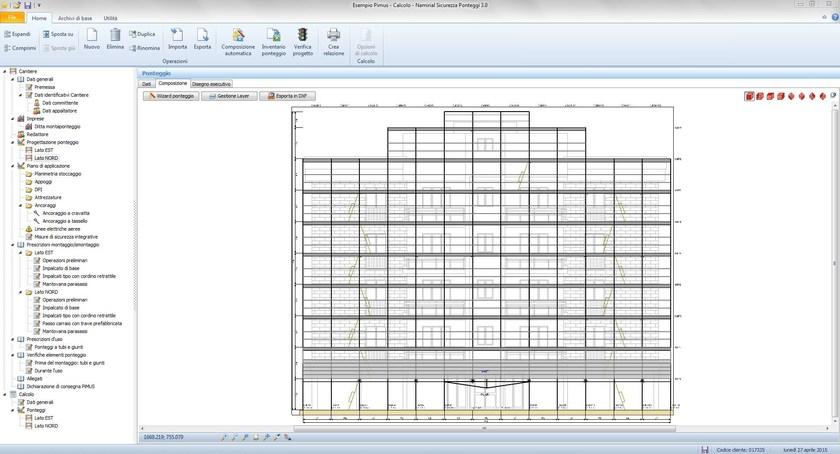
Task: Click the Elimina trash icon
Action: click(115, 37)
